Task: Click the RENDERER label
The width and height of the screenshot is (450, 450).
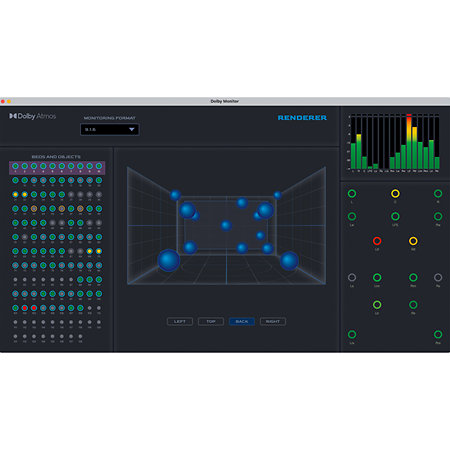Action: pyautogui.click(x=302, y=118)
